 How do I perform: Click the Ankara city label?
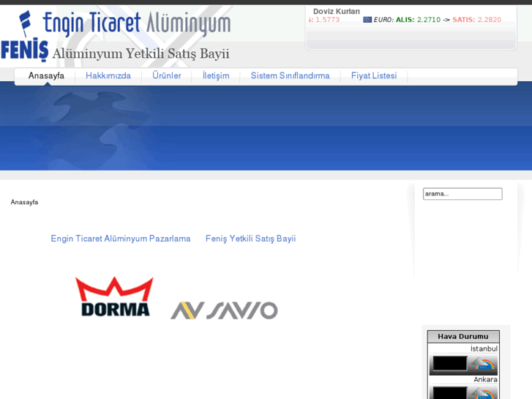tap(485, 379)
